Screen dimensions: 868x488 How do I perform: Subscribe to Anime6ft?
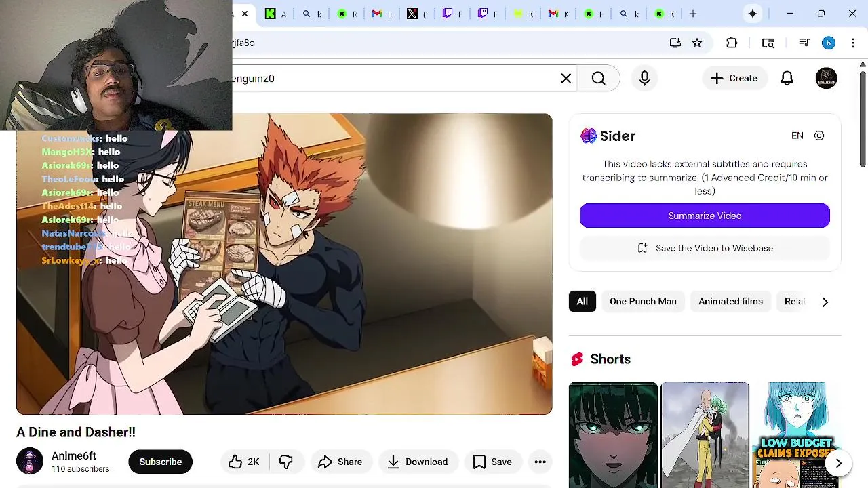(160, 462)
